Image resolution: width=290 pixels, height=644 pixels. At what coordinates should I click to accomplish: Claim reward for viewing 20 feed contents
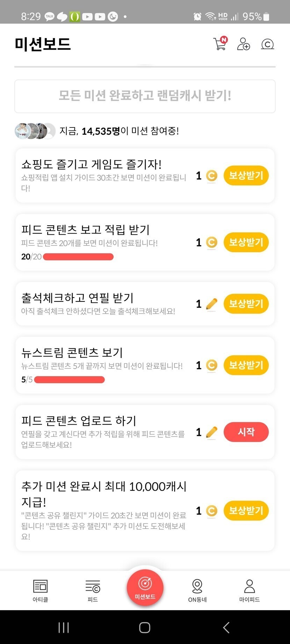(246, 242)
